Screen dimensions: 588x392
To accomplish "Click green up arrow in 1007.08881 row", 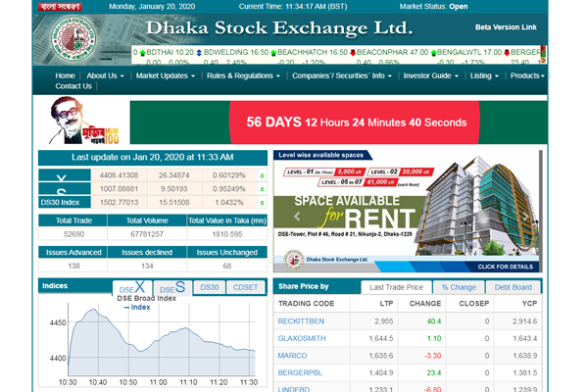I will (x=262, y=189).
